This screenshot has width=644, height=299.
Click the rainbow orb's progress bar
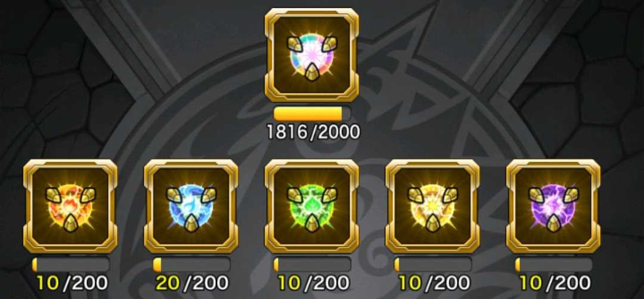312,113
